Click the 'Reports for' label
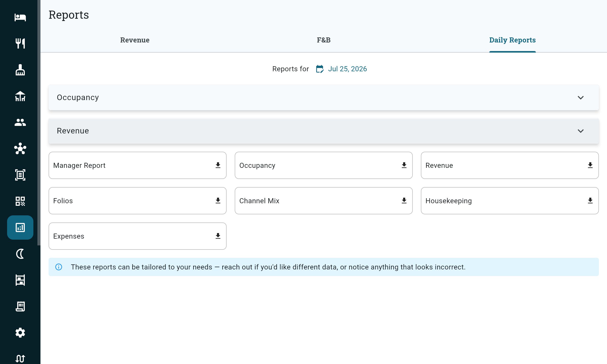607x364 pixels. point(291,69)
